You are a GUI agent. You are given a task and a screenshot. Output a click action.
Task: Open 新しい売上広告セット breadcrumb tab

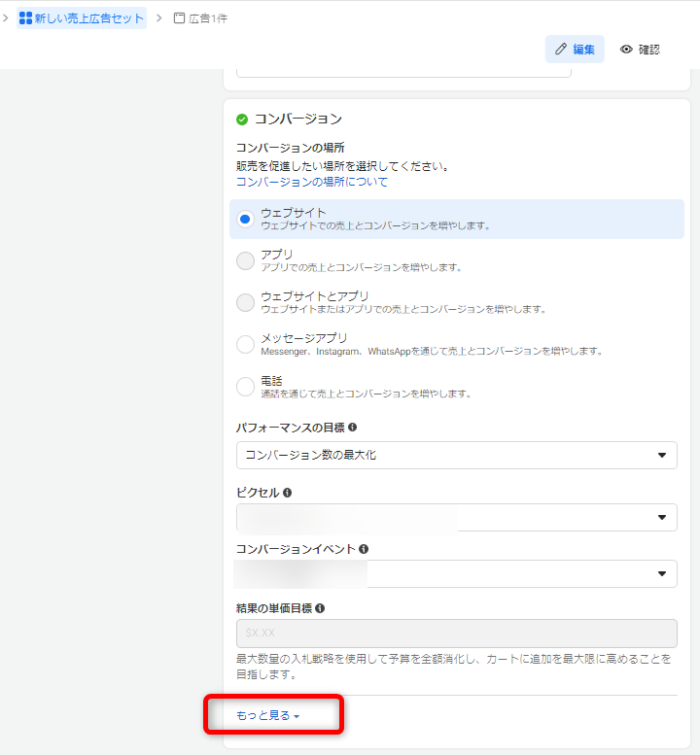[x=88, y=18]
